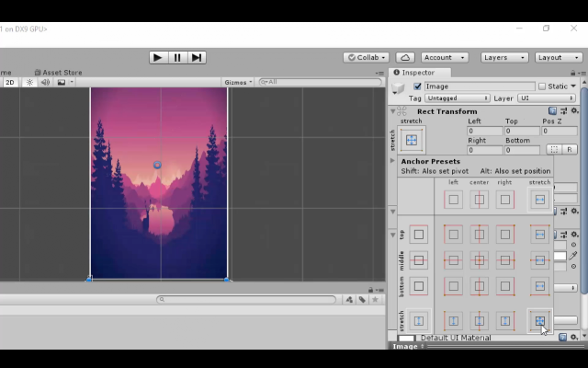Toggle scene lighting sun icon
The image size is (588, 368).
29,82
